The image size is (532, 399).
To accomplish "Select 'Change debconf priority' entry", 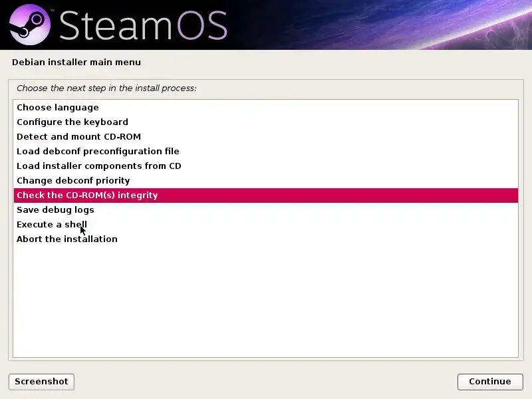I will tap(265, 180).
